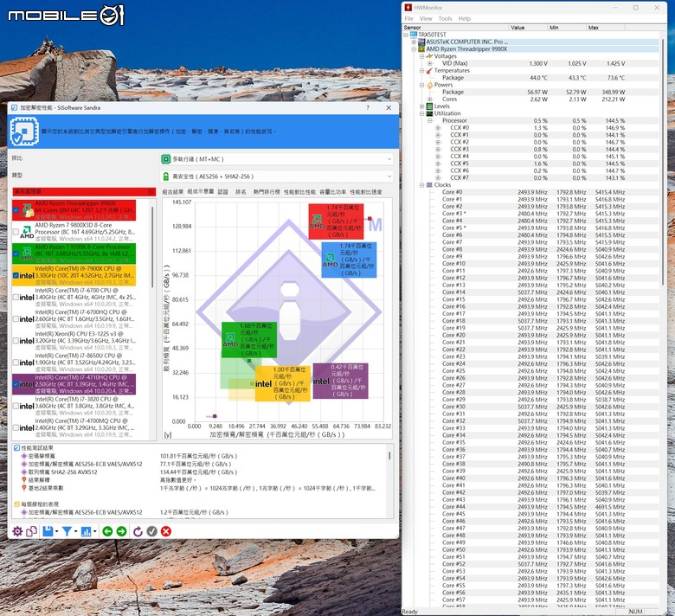The width and height of the screenshot is (675, 616).
Task: Click the Levels green icon in HWMonitor
Action: click(x=429, y=106)
